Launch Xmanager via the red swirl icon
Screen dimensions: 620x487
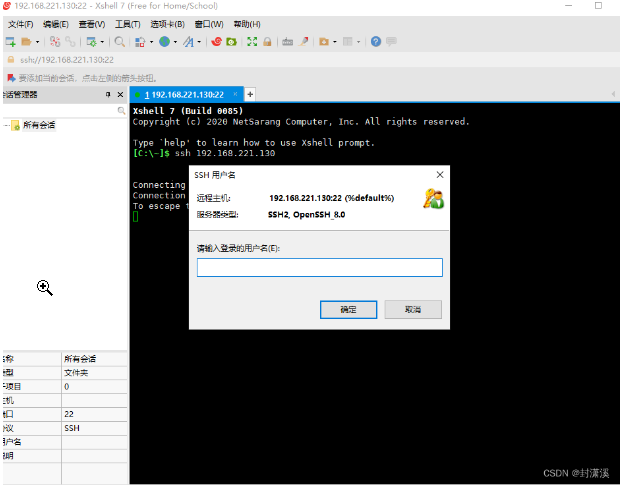pyautogui.click(x=216, y=42)
